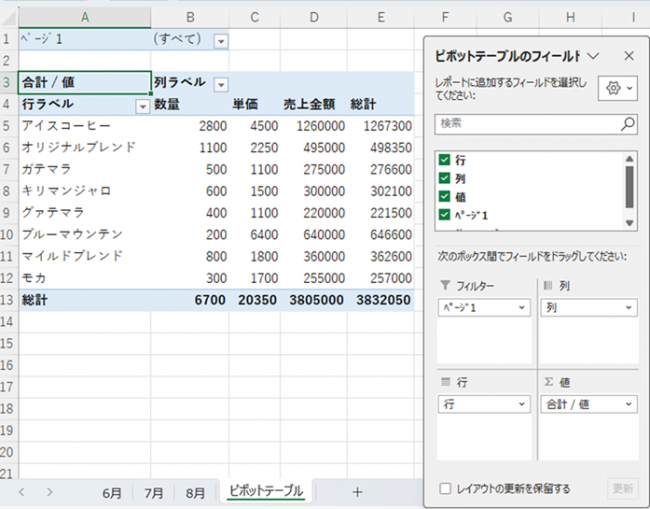The height and width of the screenshot is (509, 650).
Task: Uncheck the 列 field checkbox
Action: click(x=444, y=178)
